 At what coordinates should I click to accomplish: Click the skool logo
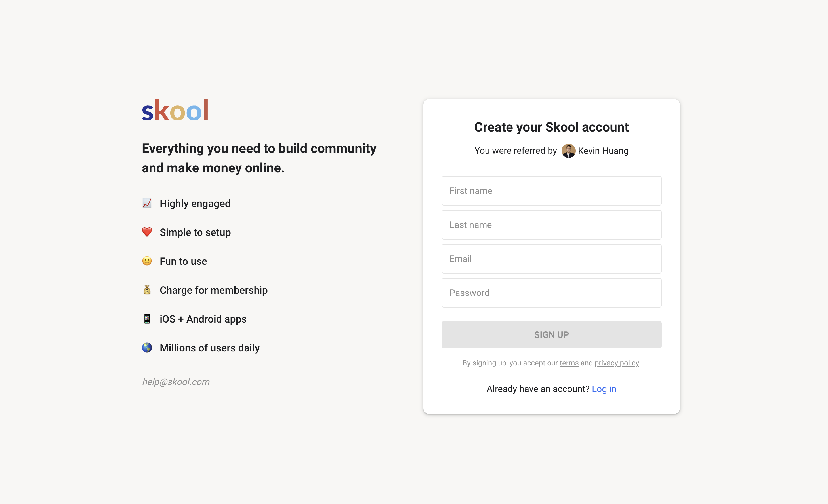(175, 110)
